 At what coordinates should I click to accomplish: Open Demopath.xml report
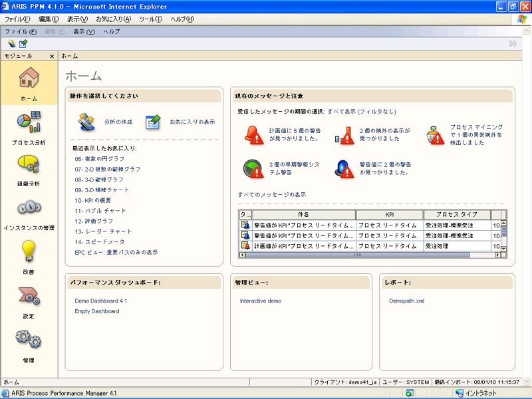click(x=406, y=301)
